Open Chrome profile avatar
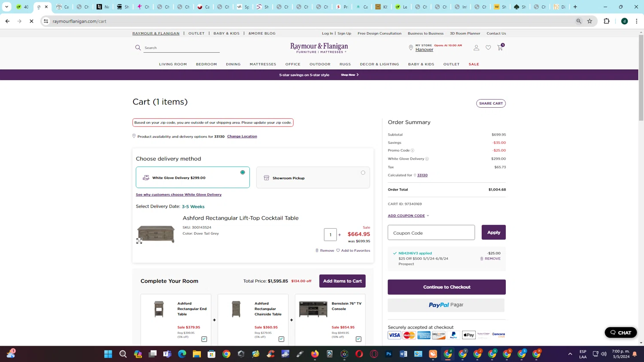Viewport: 644px width, 362px height. pos(625,21)
